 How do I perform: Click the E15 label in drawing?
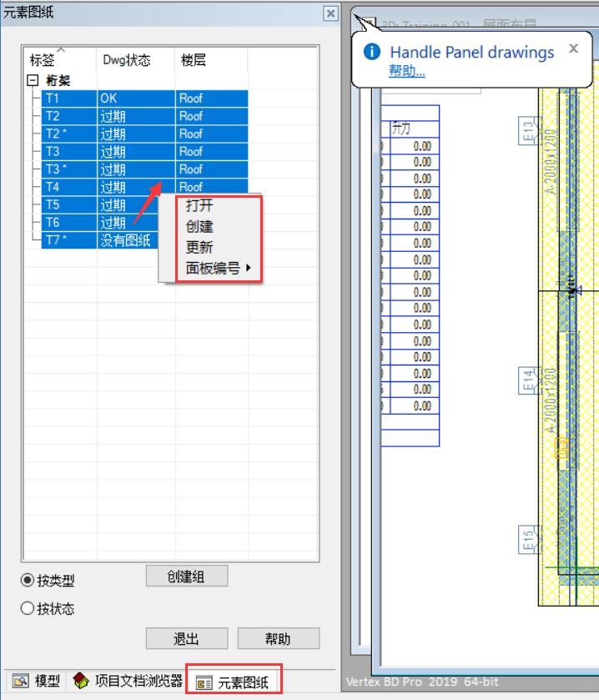coord(528,540)
